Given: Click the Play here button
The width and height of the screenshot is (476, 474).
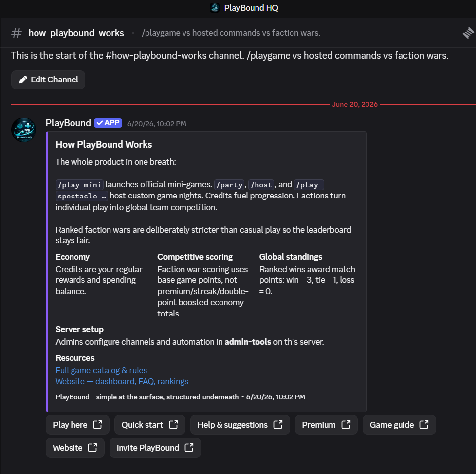Looking at the screenshot, I should [x=77, y=425].
